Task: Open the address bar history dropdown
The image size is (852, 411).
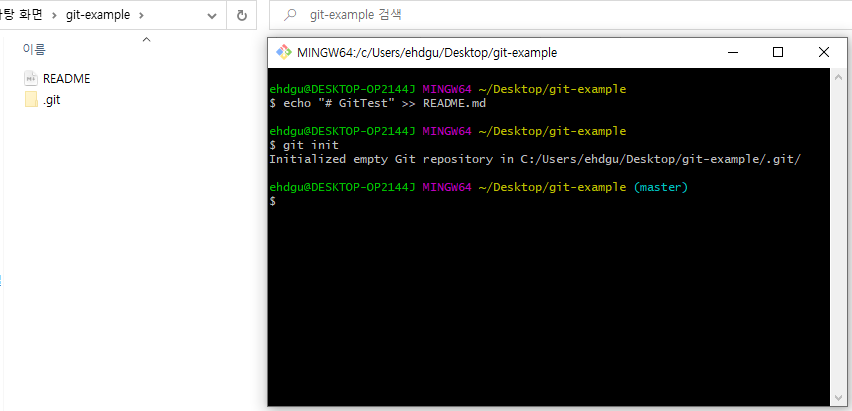Action: click(212, 16)
